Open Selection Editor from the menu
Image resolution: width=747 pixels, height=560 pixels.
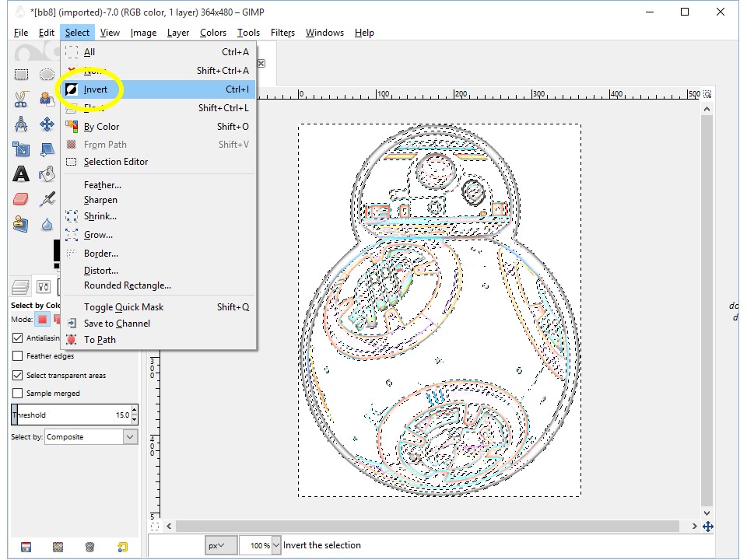(x=158, y=162)
